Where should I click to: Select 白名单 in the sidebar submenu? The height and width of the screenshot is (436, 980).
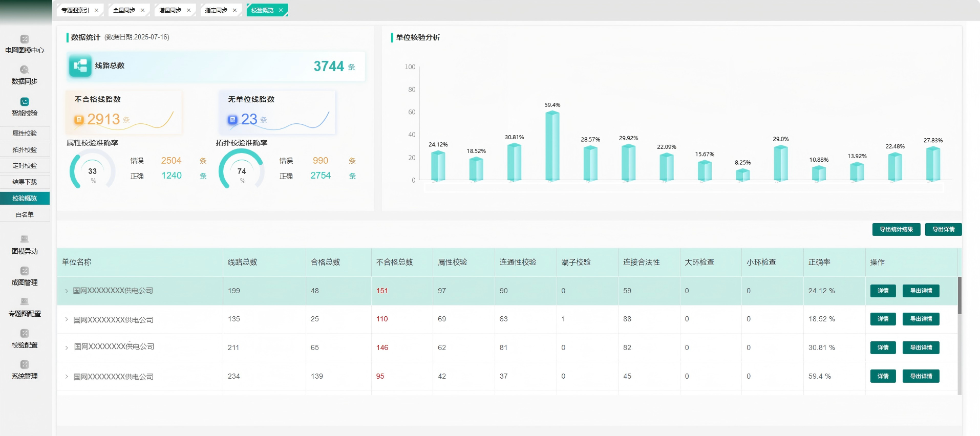pyautogui.click(x=25, y=215)
